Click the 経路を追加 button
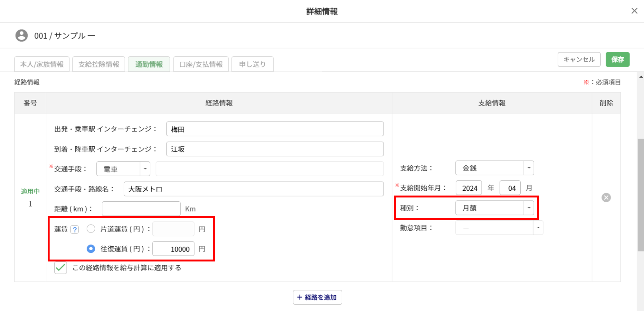644x311 pixels. point(317,297)
